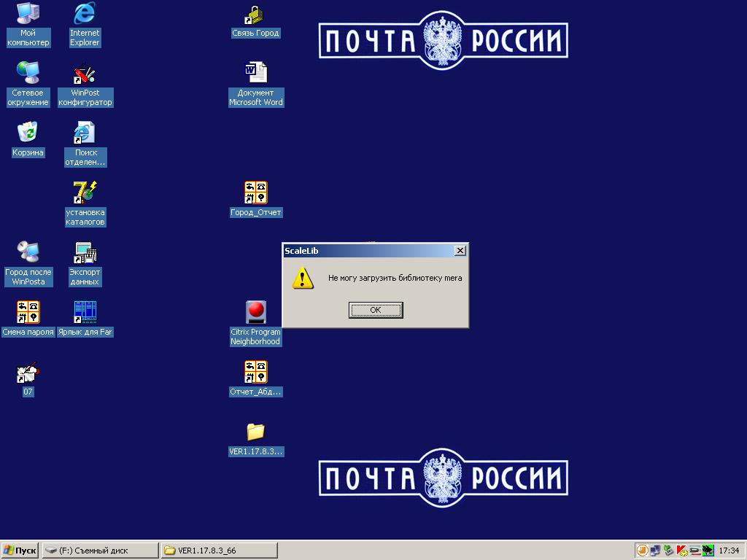747x560 pixels.
Task: Open the Мой компьютер desktop icon
Action: (x=28, y=25)
